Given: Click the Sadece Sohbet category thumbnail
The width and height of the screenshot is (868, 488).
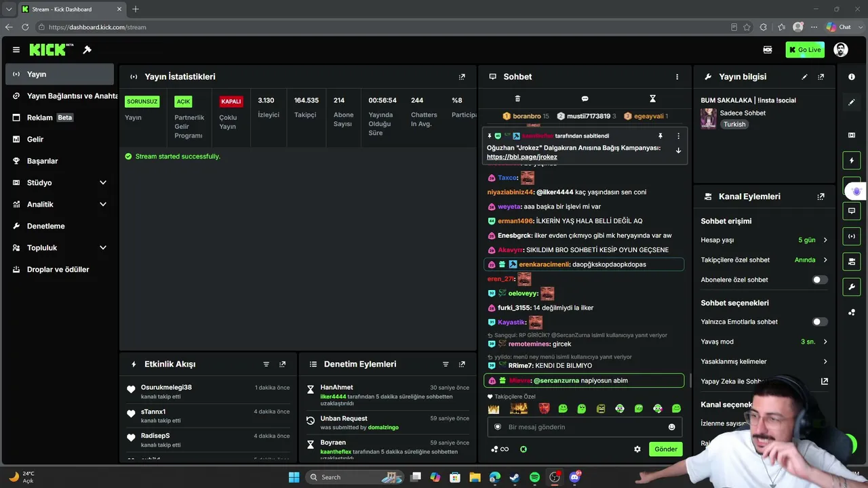Looking at the screenshot, I should pos(708,119).
